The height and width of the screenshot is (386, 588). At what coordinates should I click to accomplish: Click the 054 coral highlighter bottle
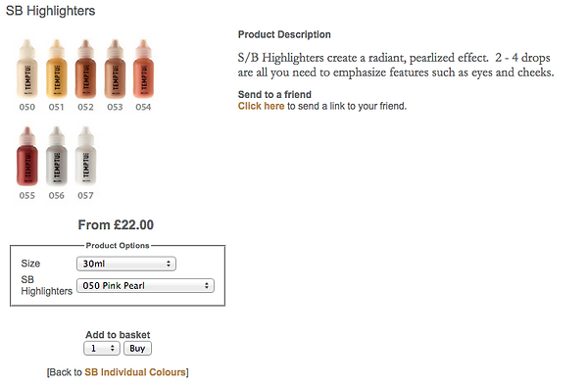pos(143,70)
